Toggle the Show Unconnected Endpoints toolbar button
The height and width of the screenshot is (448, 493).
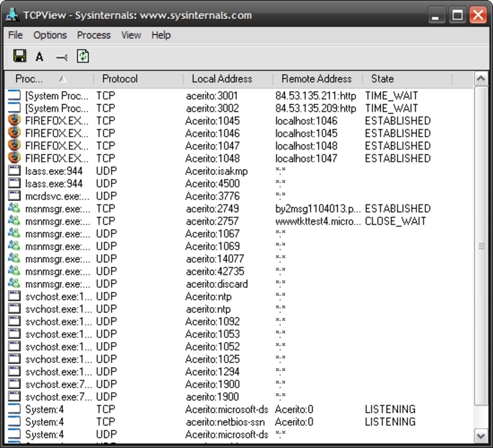[61, 57]
